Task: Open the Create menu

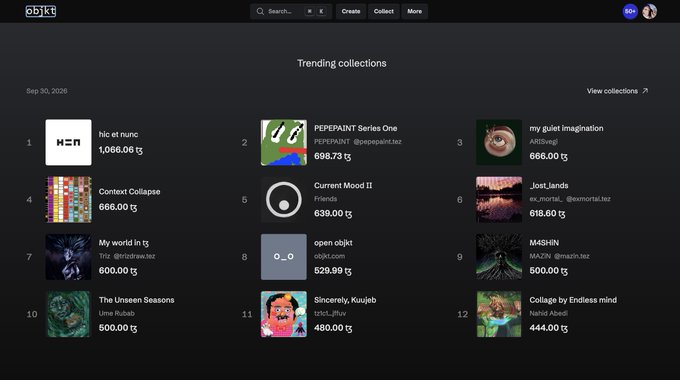Action: [x=351, y=11]
